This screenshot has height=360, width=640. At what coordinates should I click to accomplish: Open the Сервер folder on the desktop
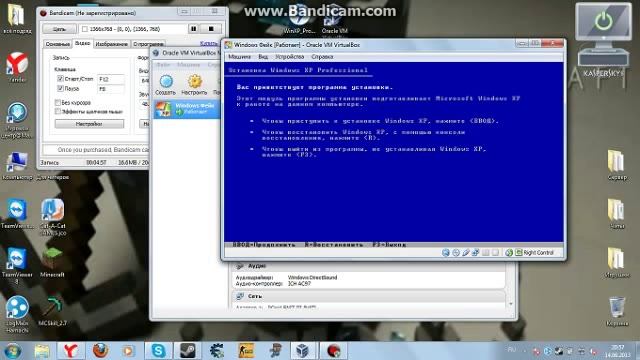click(617, 165)
